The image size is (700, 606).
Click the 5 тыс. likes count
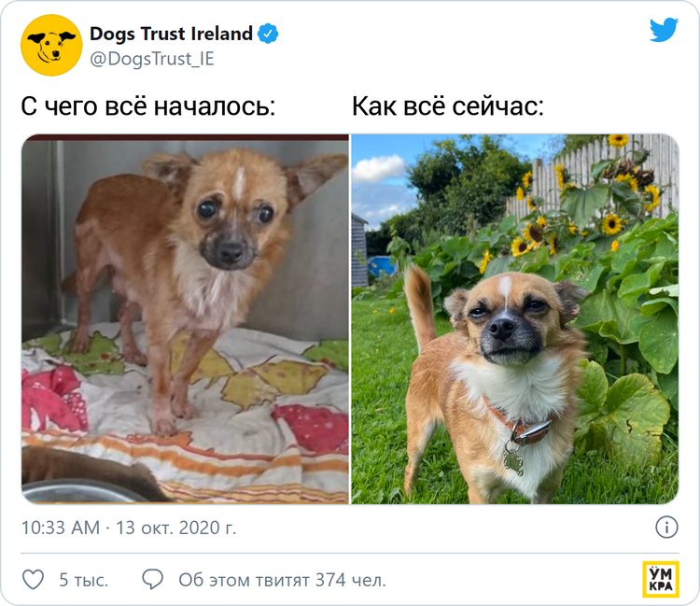click(83, 580)
